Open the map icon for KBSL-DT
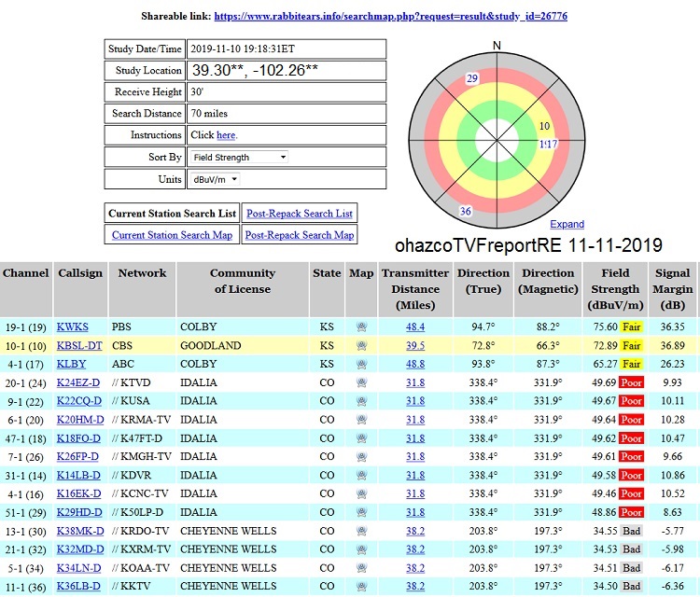Image resolution: width=700 pixels, height=597 pixels. pos(361,346)
